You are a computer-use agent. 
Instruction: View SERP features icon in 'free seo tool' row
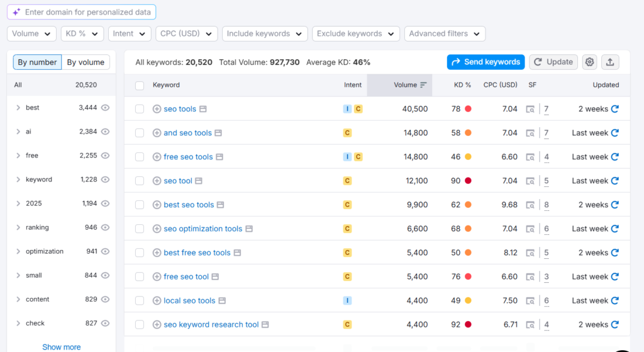click(530, 276)
